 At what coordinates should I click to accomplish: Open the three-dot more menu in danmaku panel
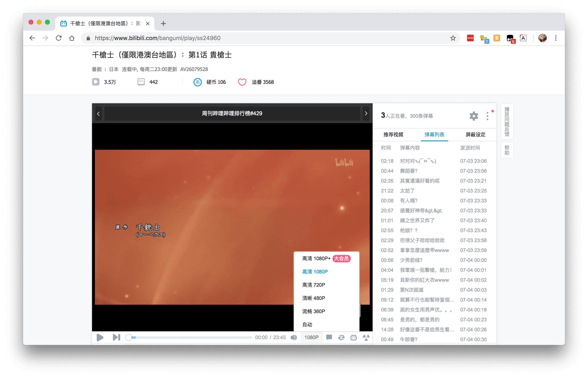click(x=487, y=116)
